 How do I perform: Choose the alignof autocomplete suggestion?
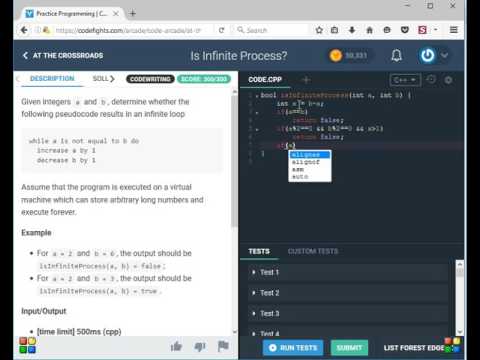click(x=310, y=162)
